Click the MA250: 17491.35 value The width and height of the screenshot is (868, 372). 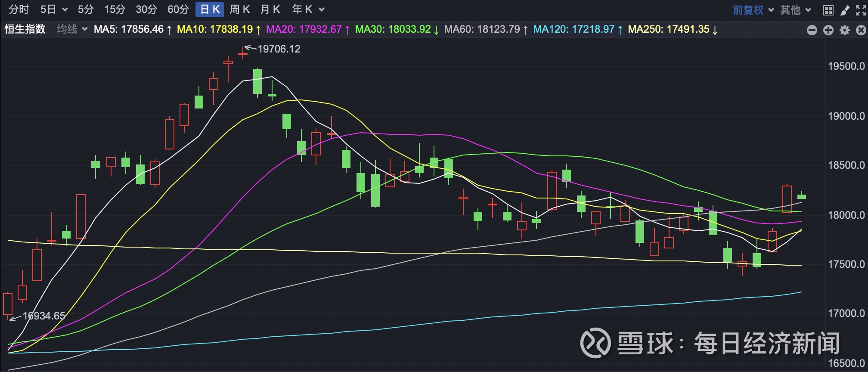coord(673,29)
